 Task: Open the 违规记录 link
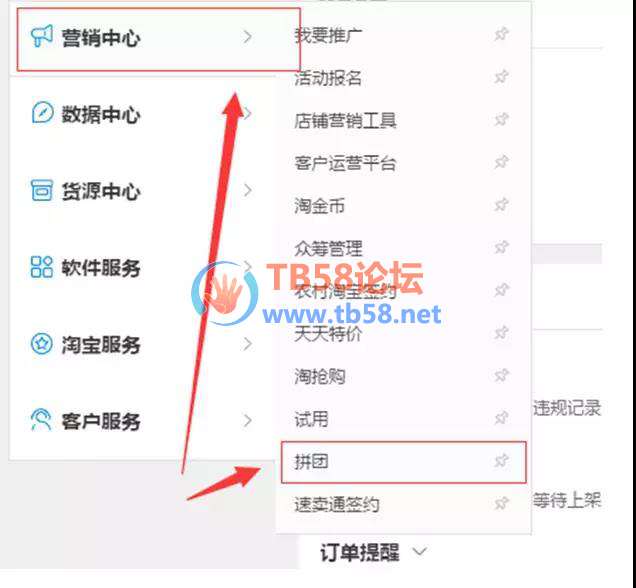click(567, 408)
